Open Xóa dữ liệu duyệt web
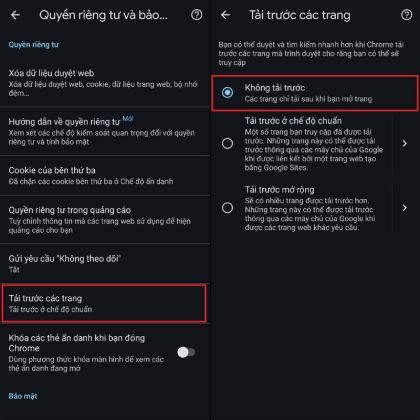The height and width of the screenshot is (420, 420). click(105, 83)
